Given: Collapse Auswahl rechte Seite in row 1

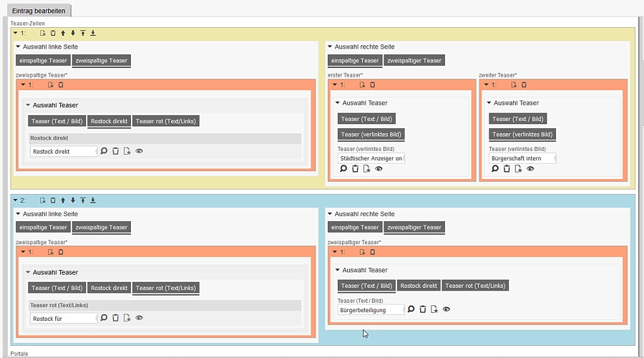Looking at the screenshot, I should pos(330,47).
